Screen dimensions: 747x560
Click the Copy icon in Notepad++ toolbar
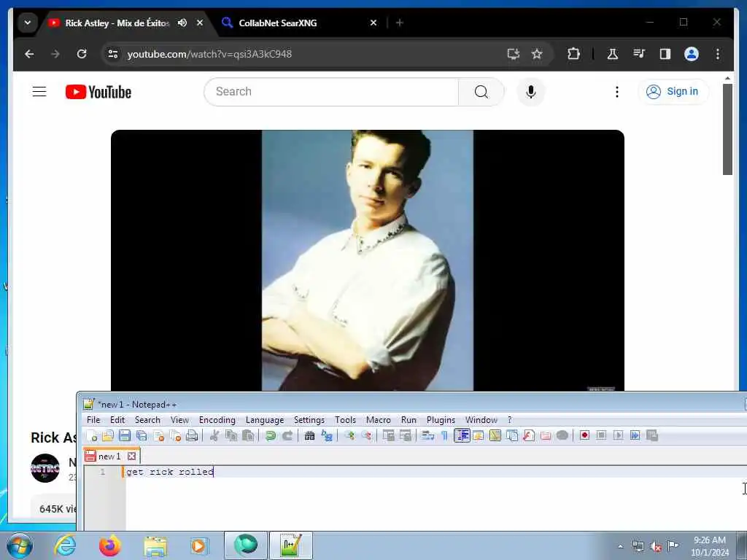click(x=231, y=436)
